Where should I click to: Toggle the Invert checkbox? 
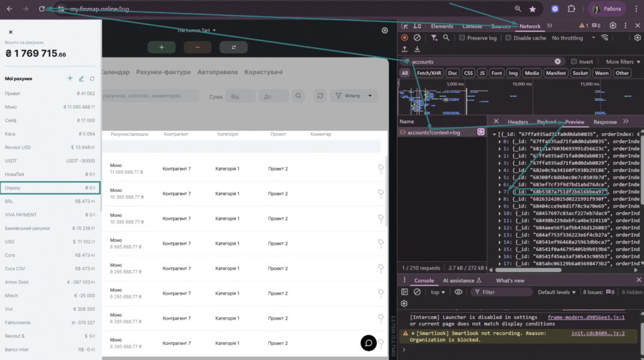(x=574, y=62)
